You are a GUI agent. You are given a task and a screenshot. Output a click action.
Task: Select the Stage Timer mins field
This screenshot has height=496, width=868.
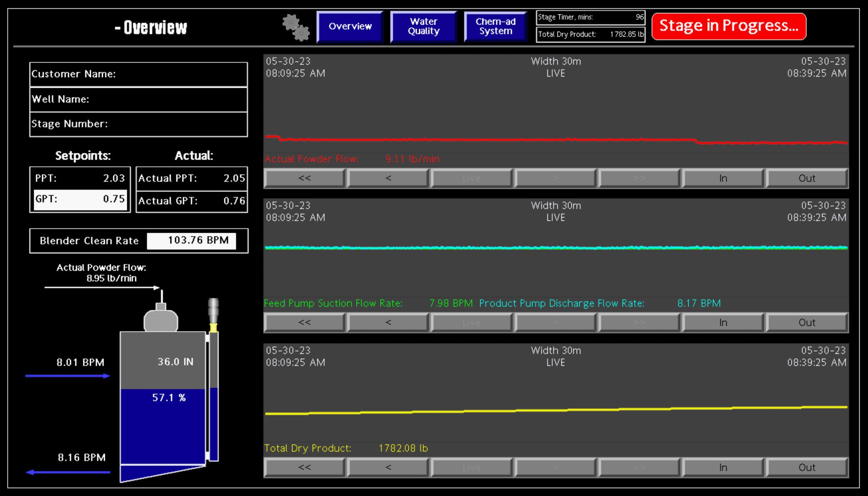(590, 17)
